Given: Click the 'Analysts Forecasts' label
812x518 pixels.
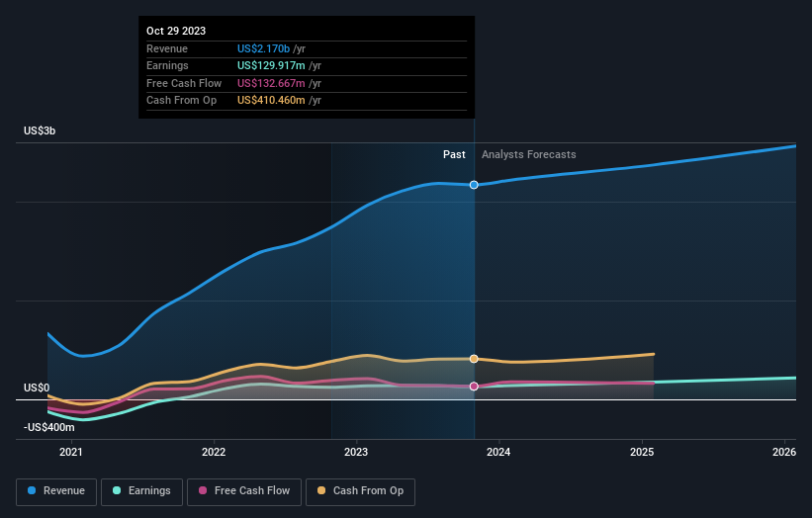Looking at the screenshot, I should [x=529, y=154].
